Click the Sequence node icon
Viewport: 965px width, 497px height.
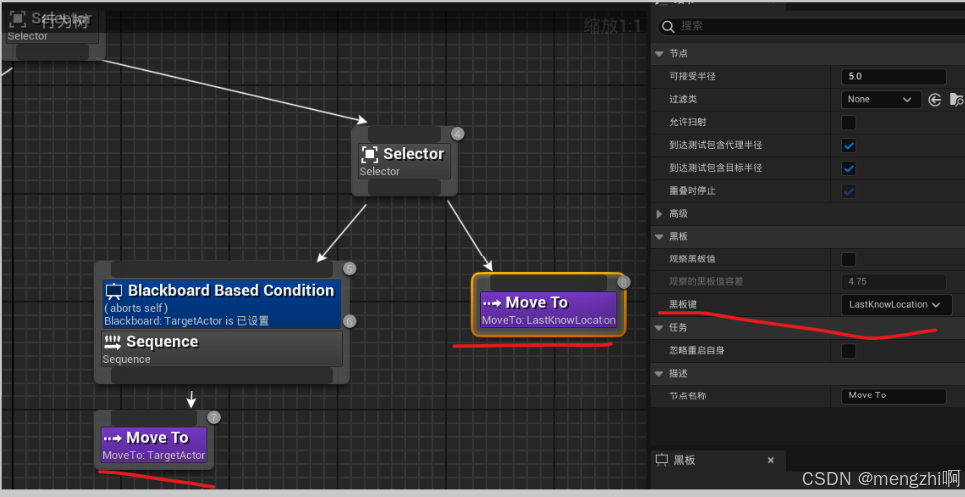[x=112, y=342]
